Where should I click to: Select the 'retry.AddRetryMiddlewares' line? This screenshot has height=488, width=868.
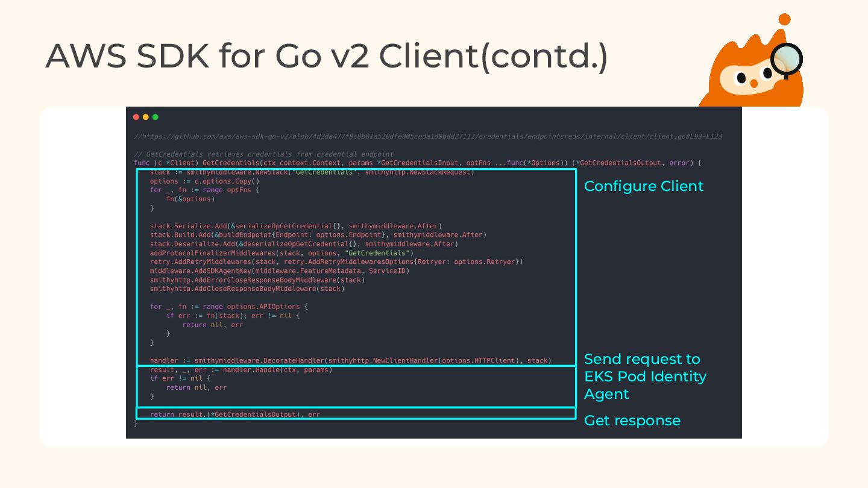[x=336, y=262]
